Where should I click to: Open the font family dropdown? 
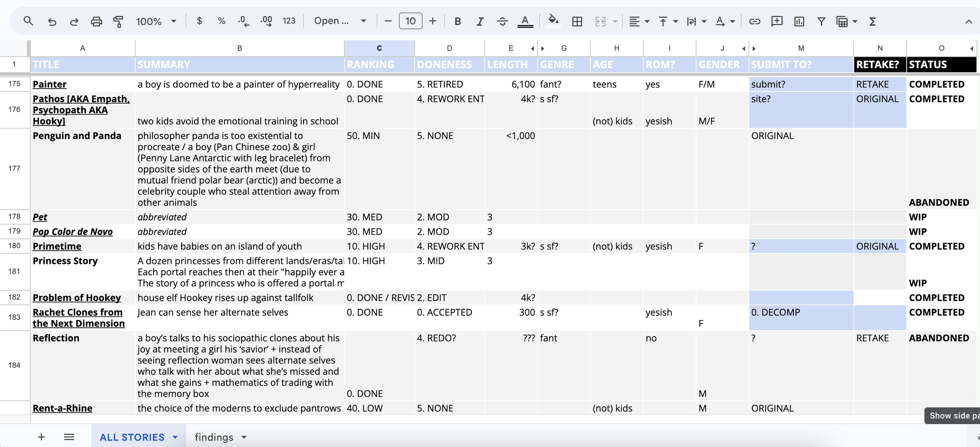click(340, 21)
